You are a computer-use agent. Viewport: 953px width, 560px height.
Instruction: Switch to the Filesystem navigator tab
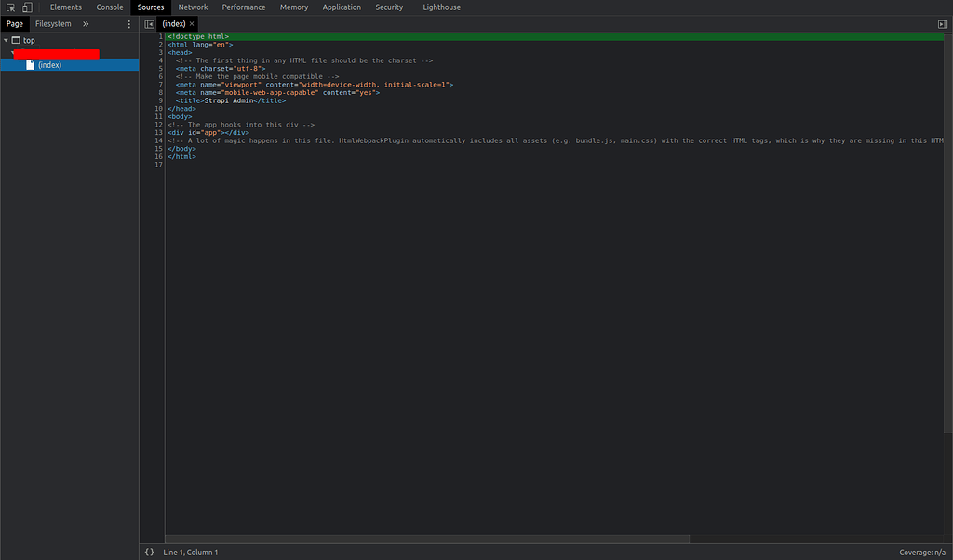click(x=53, y=23)
